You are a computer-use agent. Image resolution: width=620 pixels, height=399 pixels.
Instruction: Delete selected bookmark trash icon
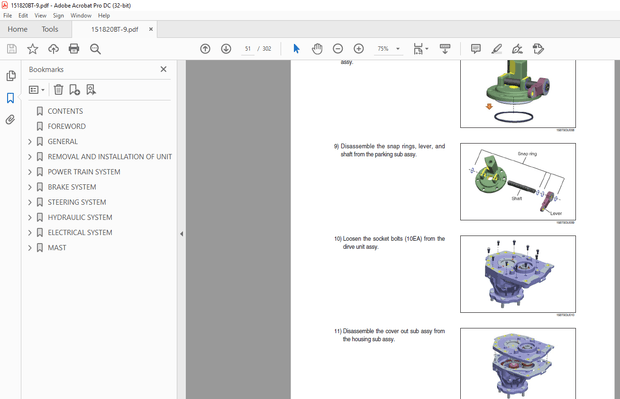[59, 90]
